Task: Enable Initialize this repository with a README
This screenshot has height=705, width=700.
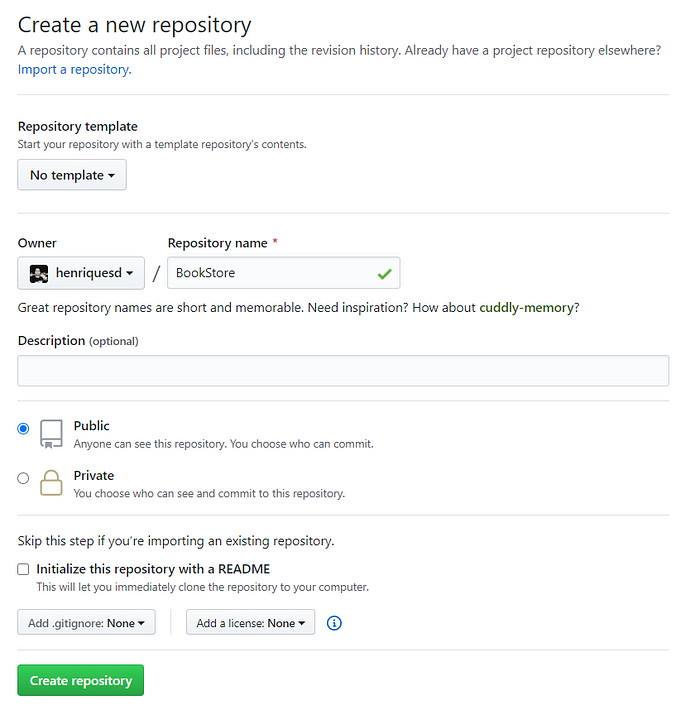Action: coord(23,569)
